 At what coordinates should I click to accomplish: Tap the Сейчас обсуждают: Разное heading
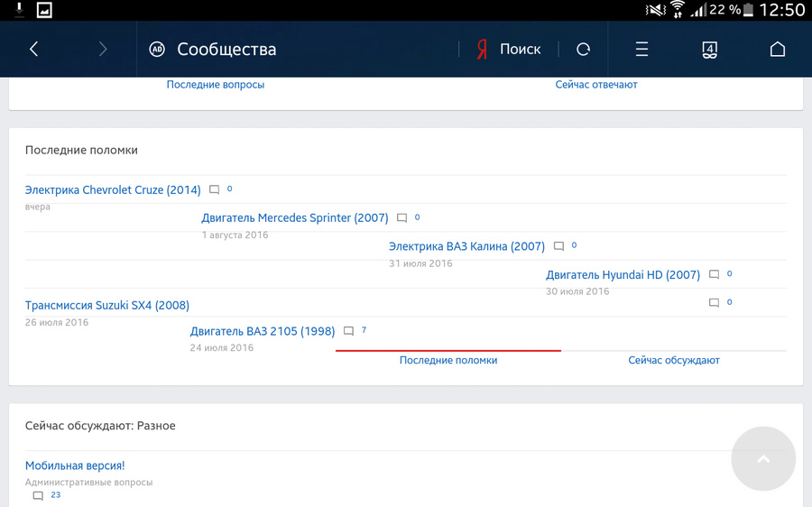(x=100, y=426)
